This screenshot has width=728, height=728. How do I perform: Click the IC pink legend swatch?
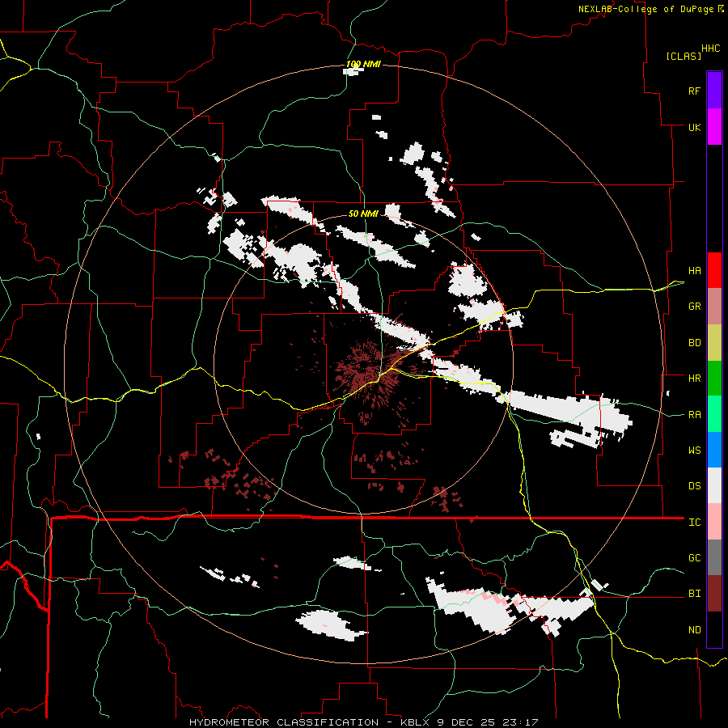pyautogui.click(x=714, y=522)
